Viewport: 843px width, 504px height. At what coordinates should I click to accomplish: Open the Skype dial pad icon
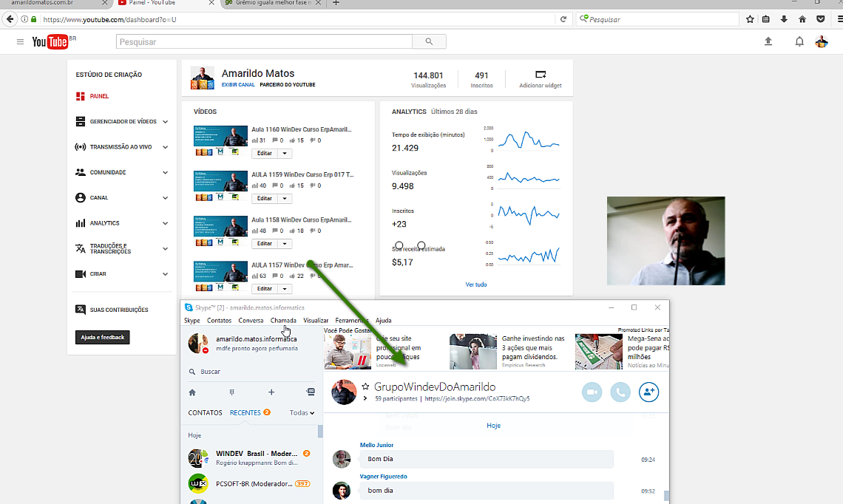(x=231, y=392)
